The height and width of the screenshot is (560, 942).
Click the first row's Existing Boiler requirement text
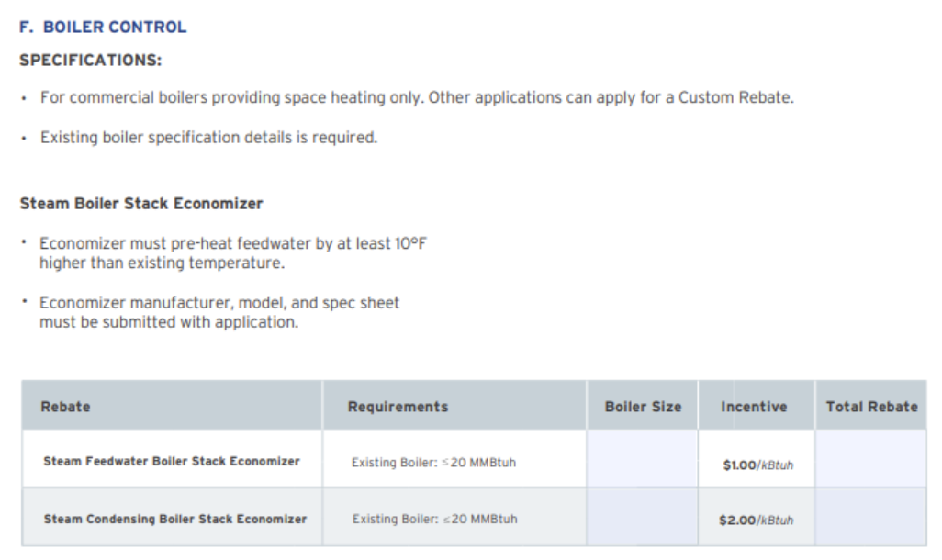(433, 463)
